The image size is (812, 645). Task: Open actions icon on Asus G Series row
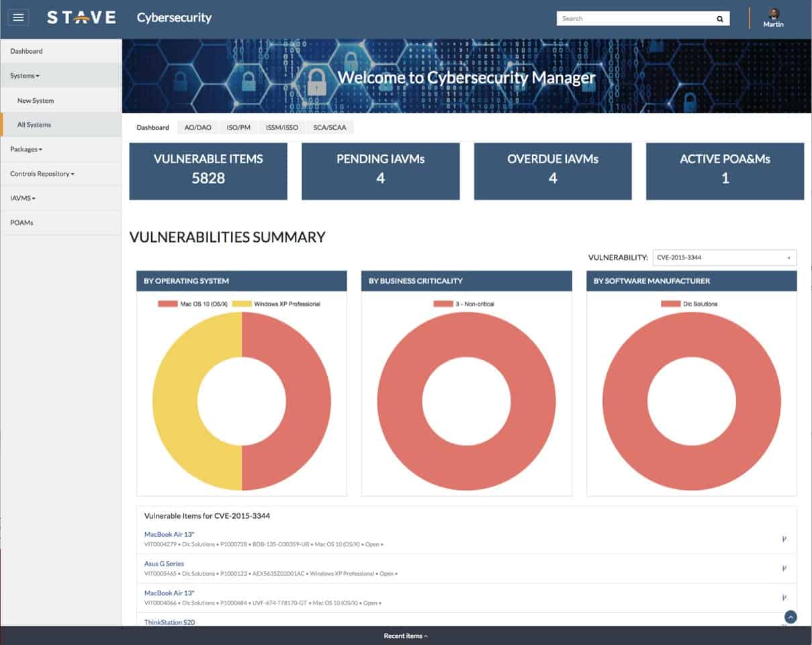(784, 569)
